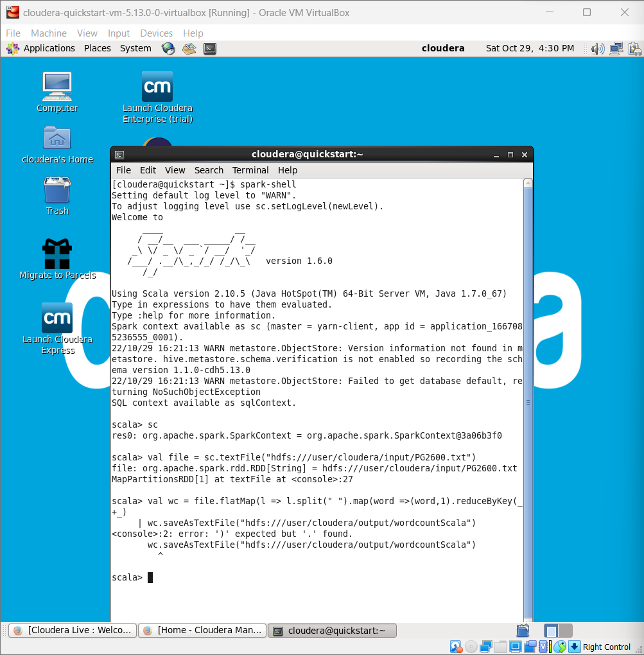644x655 pixels.
Task: Launch terminal from the GNOME top panel
Action: coord(210,49)
